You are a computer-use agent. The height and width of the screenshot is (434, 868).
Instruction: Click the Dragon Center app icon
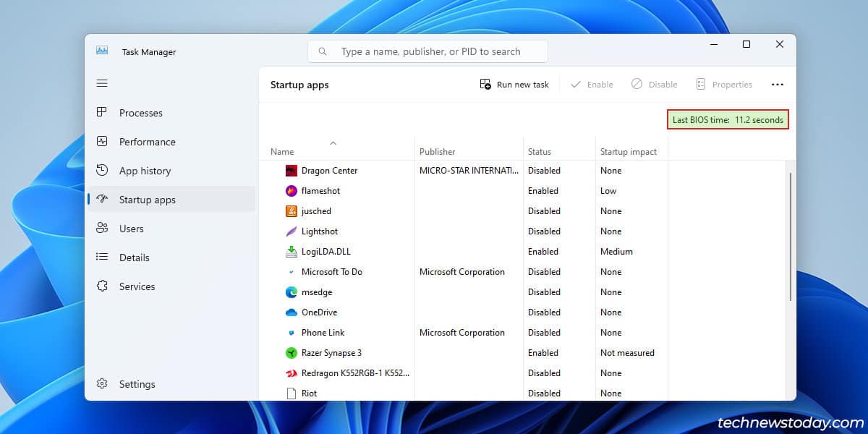[x=291, y=170]
